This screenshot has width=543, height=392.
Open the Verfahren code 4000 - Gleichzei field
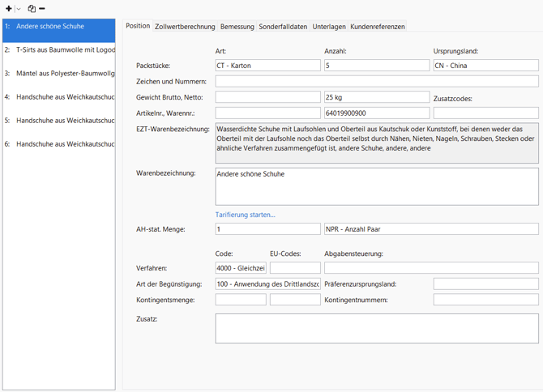(x=241, y=268)
